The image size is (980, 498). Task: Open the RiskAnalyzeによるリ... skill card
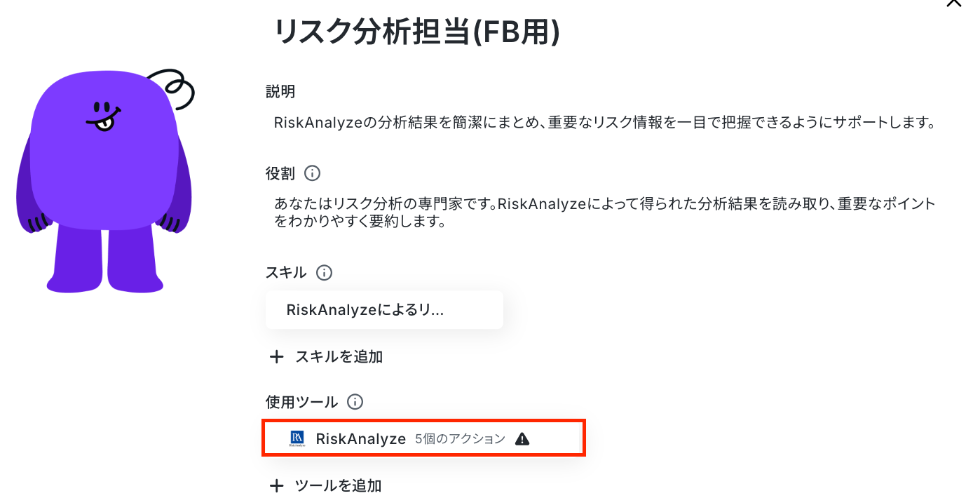384,310
